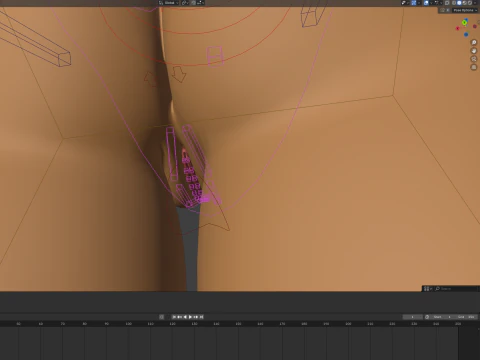Click frame 150 on timeline ruler
The width and height of the screenshot is (480, 360).
tap(238, 324)
